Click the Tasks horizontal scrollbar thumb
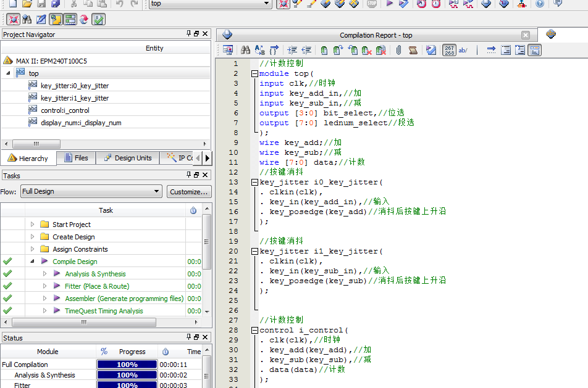The width and height of the screenshot is (588, 388). 84,322
